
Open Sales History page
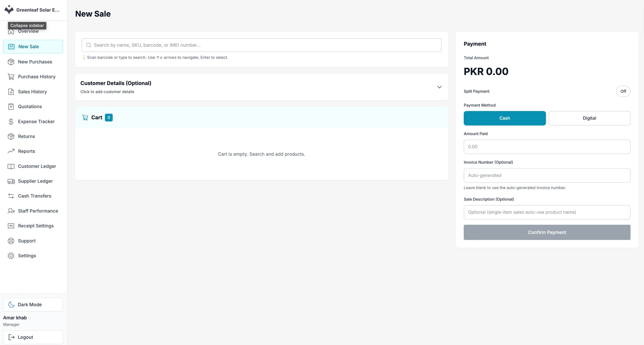point(33,92)
